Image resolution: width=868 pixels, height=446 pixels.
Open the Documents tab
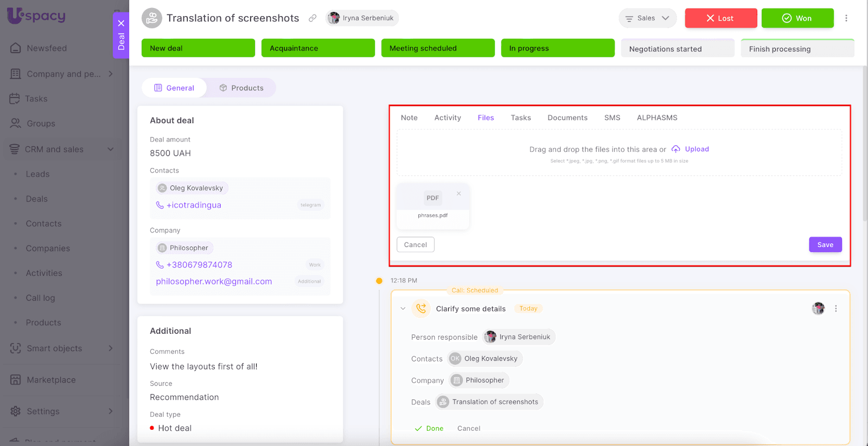coord(567,118)
